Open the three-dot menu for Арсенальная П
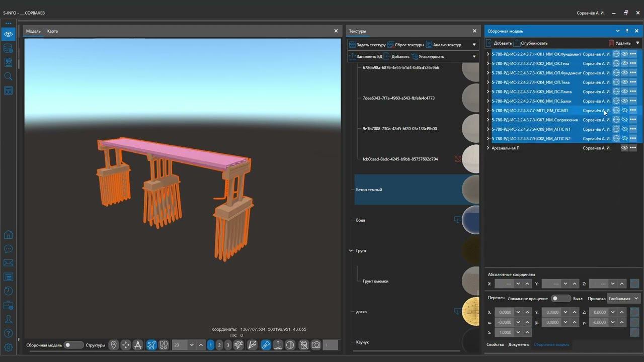644x362 pixels. point(633,148)
